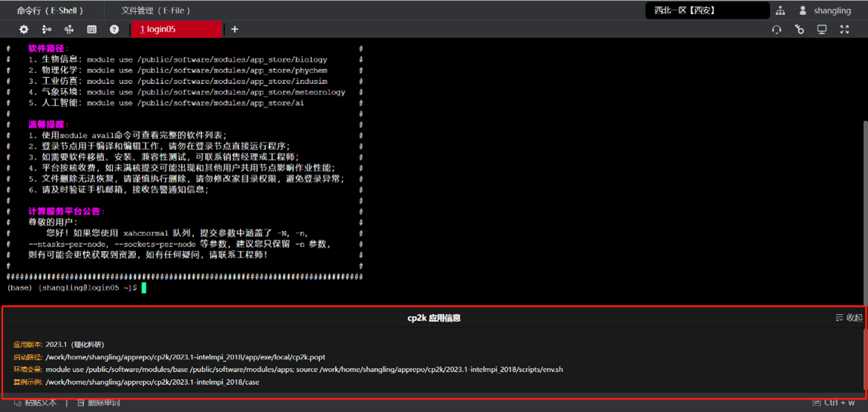
Task: Select the login05 terminal session tab
Action: 176,30
